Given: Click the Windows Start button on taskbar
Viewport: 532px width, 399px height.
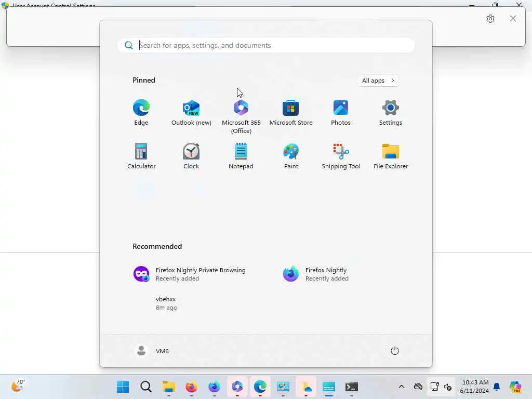Looking at the screenshot, I should (x=123, y=387).
